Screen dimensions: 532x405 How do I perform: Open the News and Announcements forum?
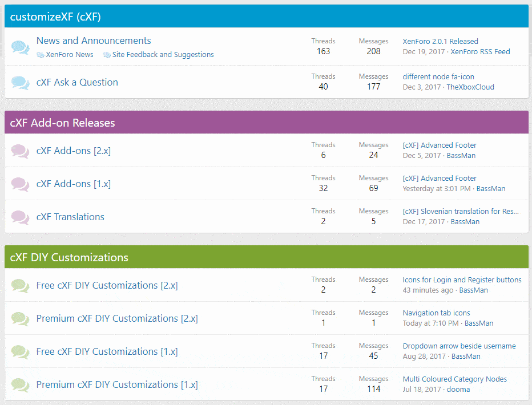click(x=94, y=40)
